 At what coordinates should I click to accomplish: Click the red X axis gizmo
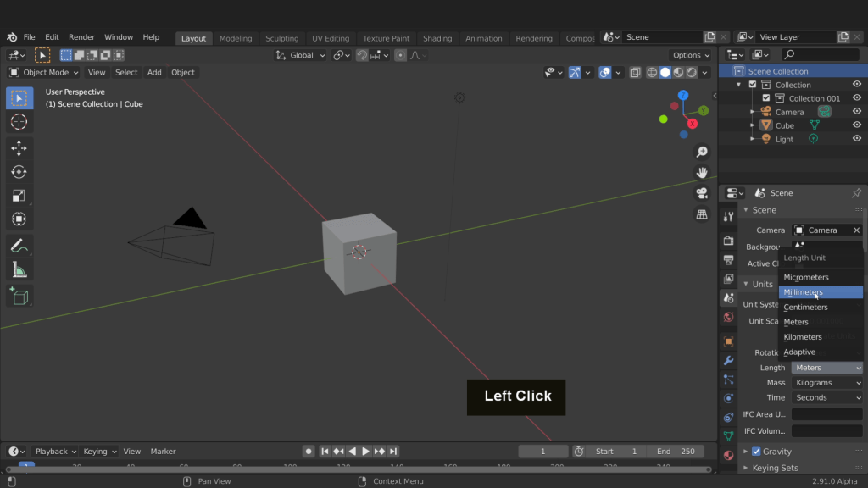point(693,124)
